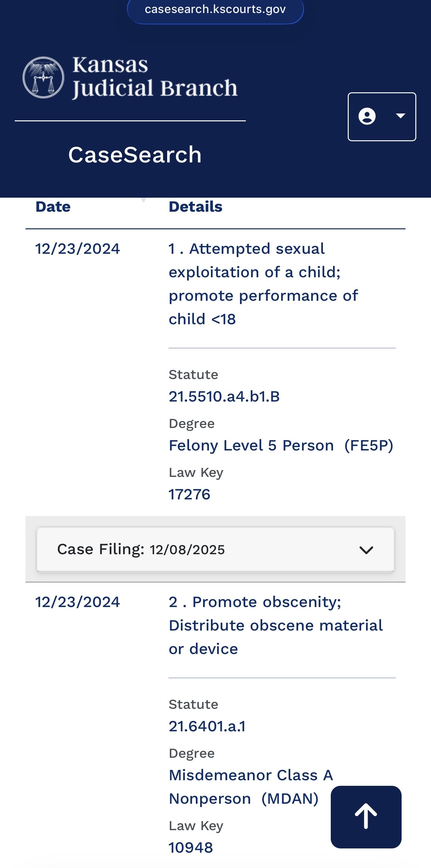Click Law Key 17276
This screenshot has height=868, width=431.
coord(189,494)
